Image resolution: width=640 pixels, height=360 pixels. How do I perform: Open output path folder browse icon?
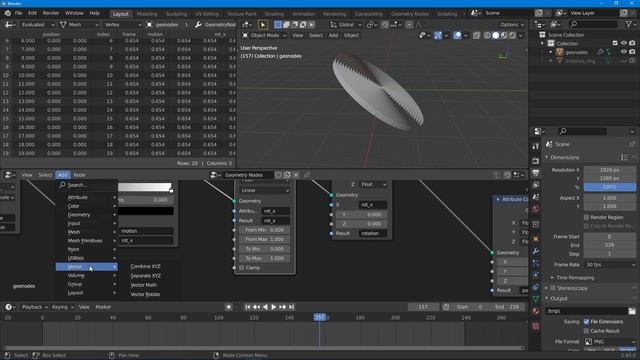click(x=632, y=311)
